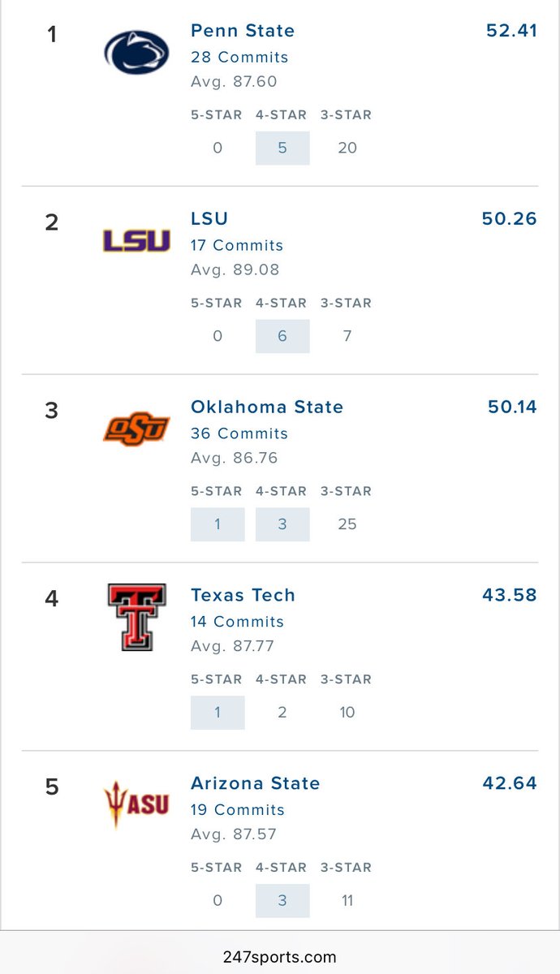Click the Arizona State pitchfork logo
The height and width of the screenshot is (974, 560).
[136, 804]
